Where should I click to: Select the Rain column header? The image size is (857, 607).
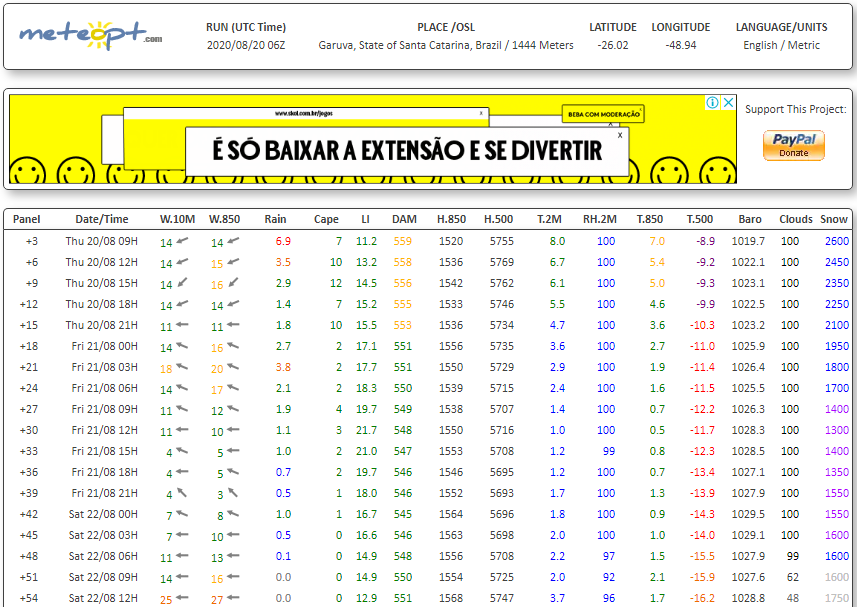point(275,219)
